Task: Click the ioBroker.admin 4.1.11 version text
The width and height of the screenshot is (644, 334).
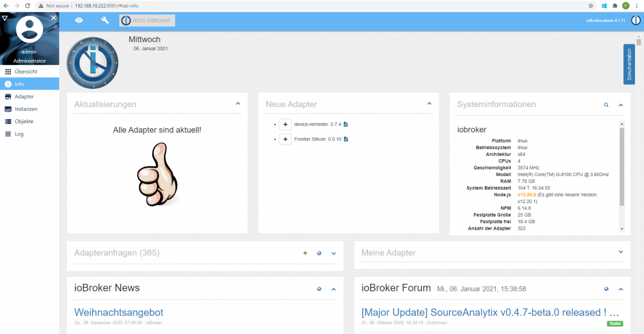Action: click(x=606, y=20)
